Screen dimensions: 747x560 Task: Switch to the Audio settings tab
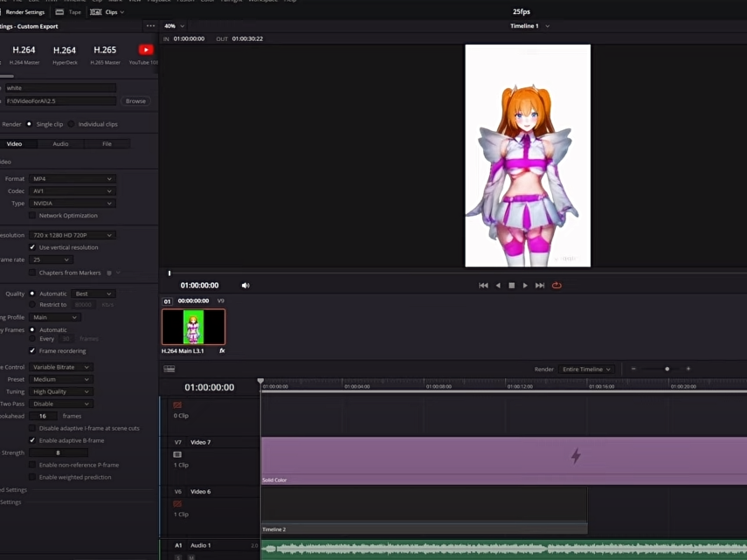tap(60, 144)
